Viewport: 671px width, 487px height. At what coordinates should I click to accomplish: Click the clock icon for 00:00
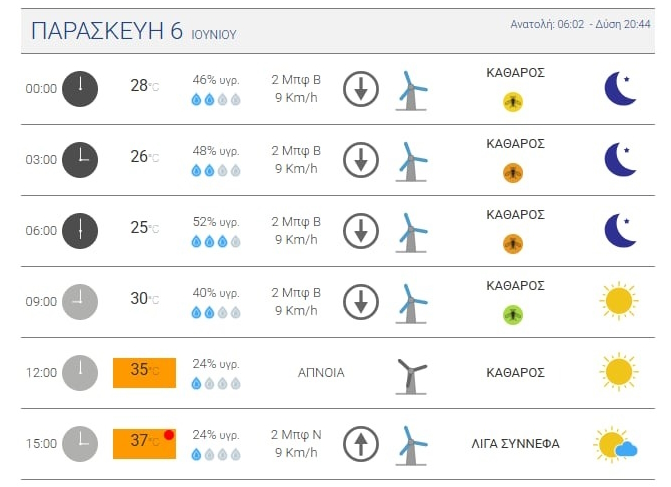click(80, 88)
